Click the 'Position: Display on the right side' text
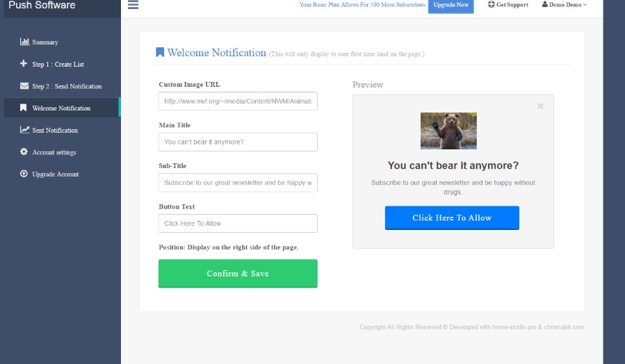The image size is (625, 364). click(x=229, y=247)
